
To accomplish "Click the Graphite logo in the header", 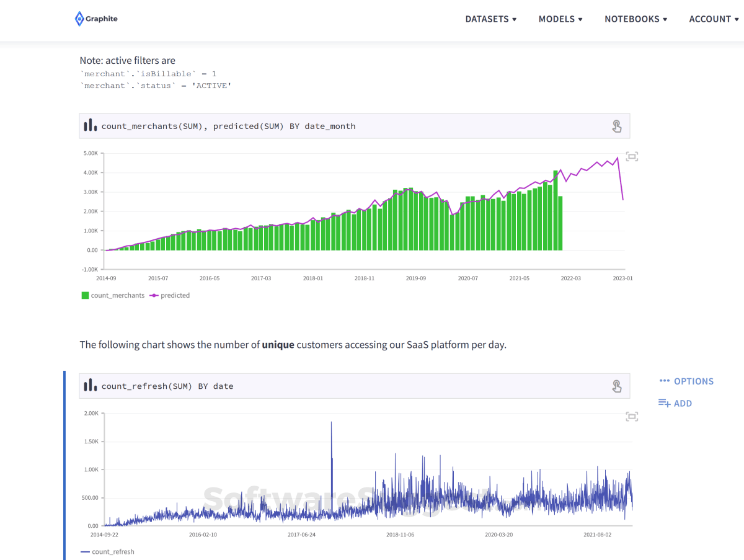I will (x=95, y=19).
